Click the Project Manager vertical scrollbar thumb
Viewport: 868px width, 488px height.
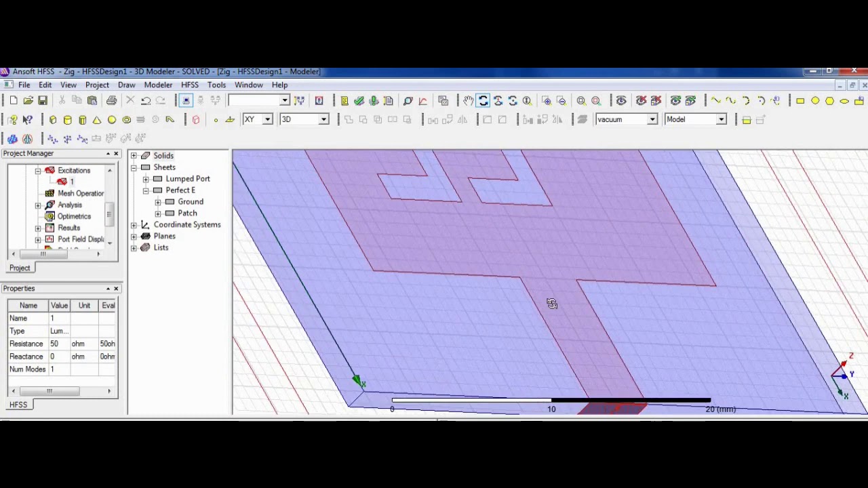108,216
